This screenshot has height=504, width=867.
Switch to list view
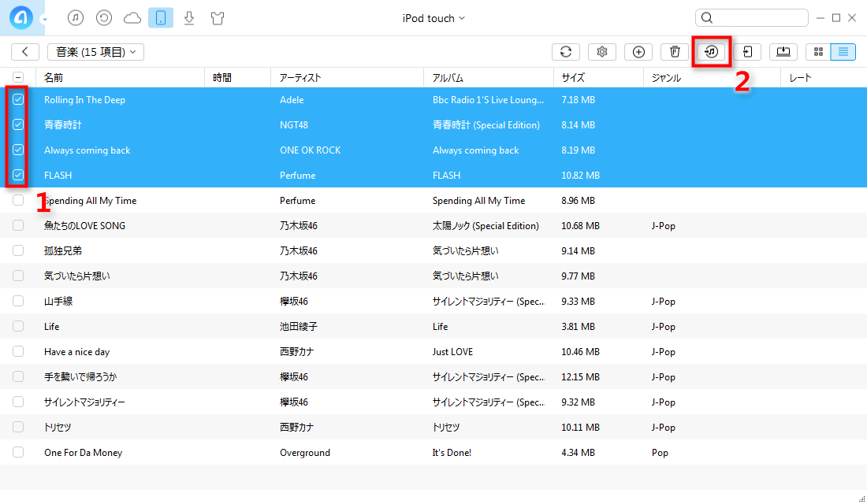[843, 51]
